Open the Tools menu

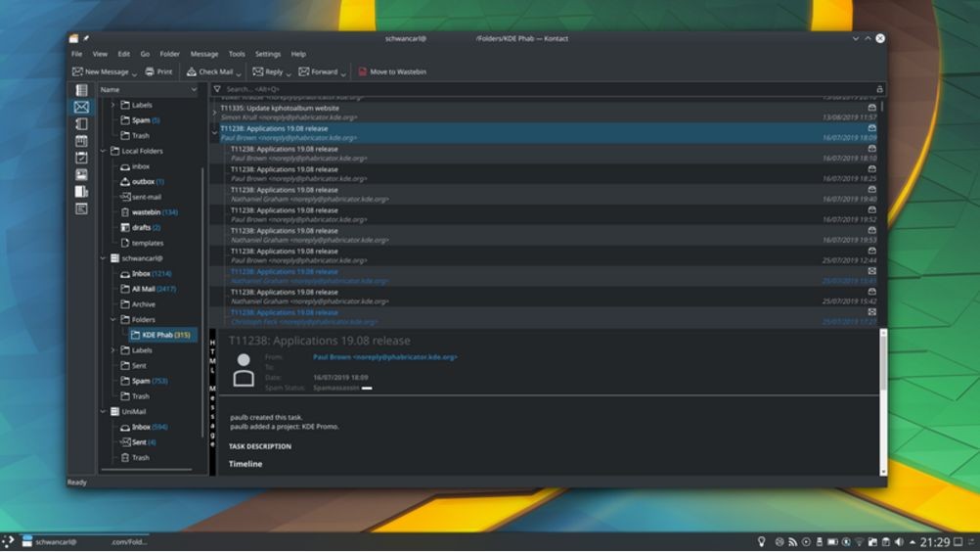[237, 55]
